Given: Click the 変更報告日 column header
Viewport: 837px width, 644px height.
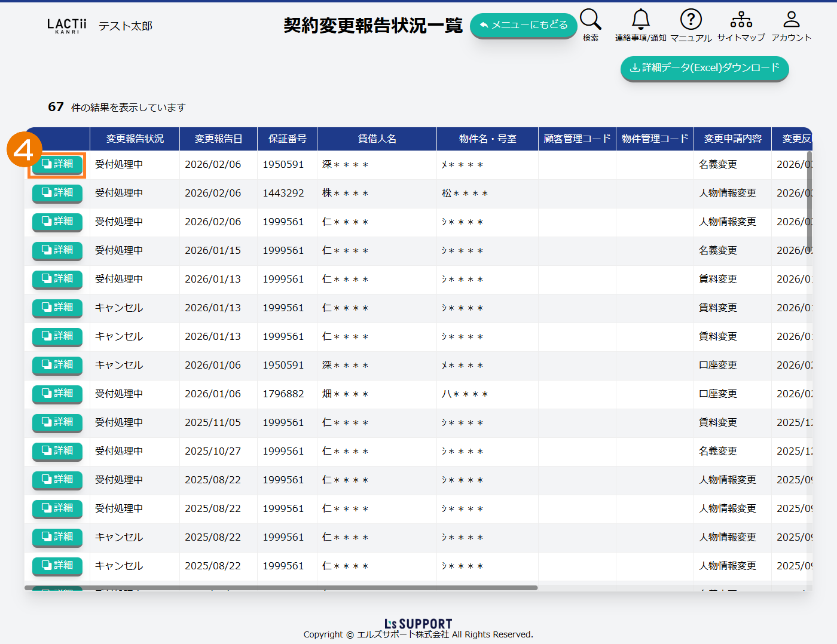Looking at the screenshot, I should [x=218, y=139].
